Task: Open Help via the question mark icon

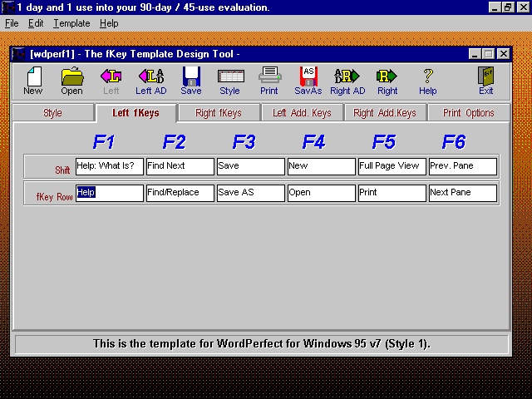Action: point(428,81)
